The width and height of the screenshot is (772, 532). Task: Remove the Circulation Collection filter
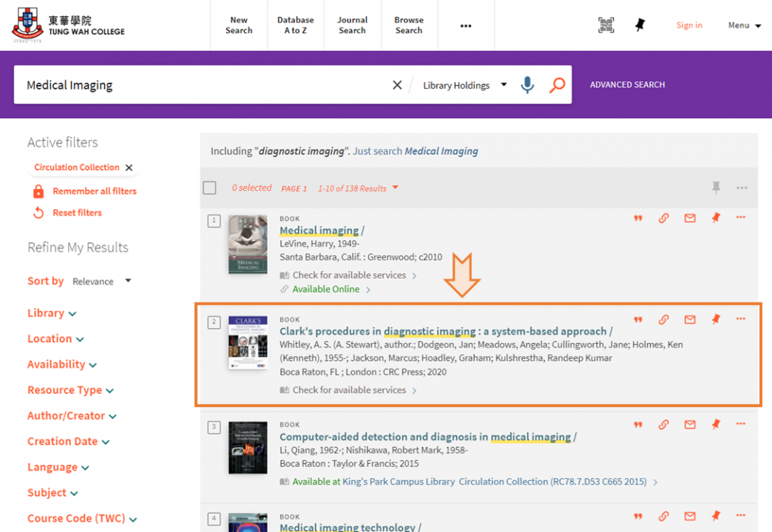point(129,168)
